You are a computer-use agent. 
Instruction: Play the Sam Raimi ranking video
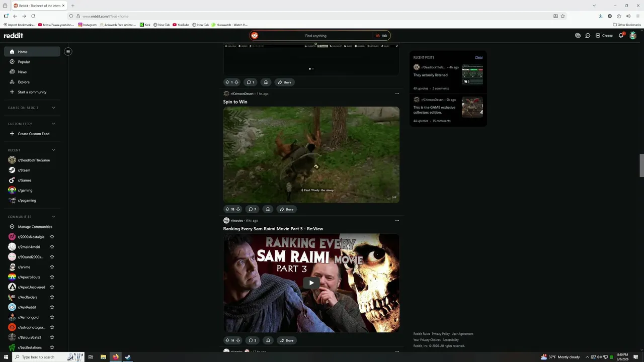[311, 283]
